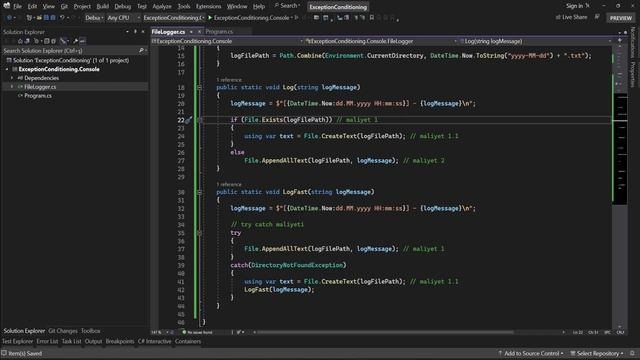Collapse the LogFast method outlining box
640x360 pixels.
[x=199, y=192]
